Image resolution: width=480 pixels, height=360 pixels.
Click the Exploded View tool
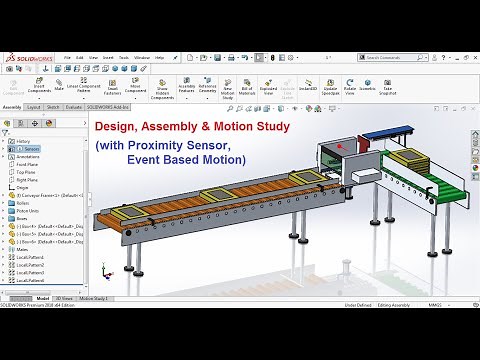click(268, 88)
